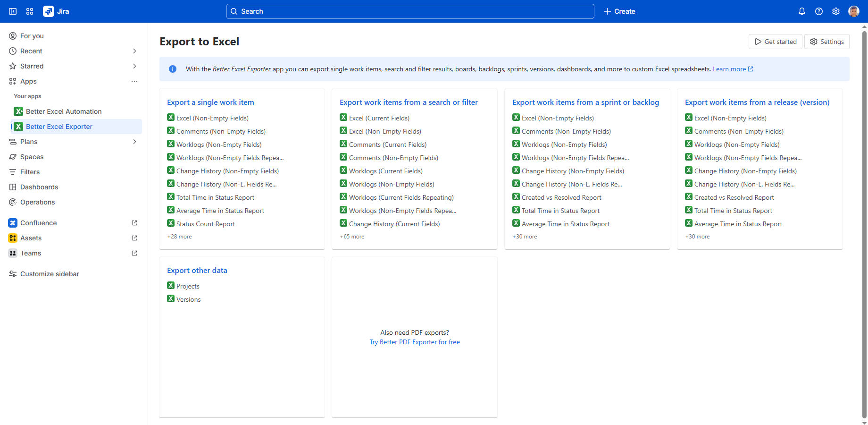The height and width of the screenshot is (425, 868).
Task: Click the user profile avatar
Action: (853, 11)
